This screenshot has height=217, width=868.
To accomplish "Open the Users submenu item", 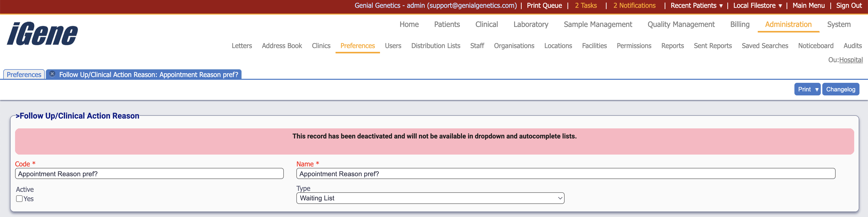I will coord(393,46).
